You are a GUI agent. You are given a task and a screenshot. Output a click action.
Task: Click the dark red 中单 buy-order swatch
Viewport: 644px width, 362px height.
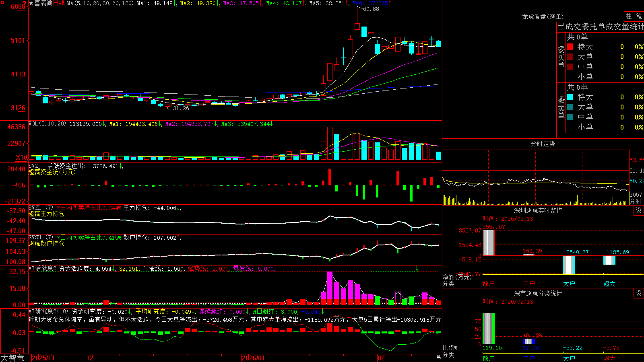[570, 67]
